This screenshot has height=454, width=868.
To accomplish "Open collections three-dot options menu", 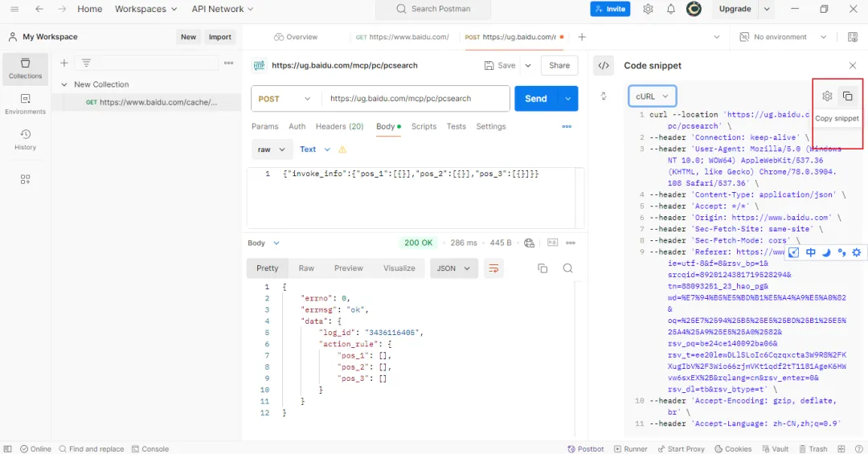I will 228,63.
